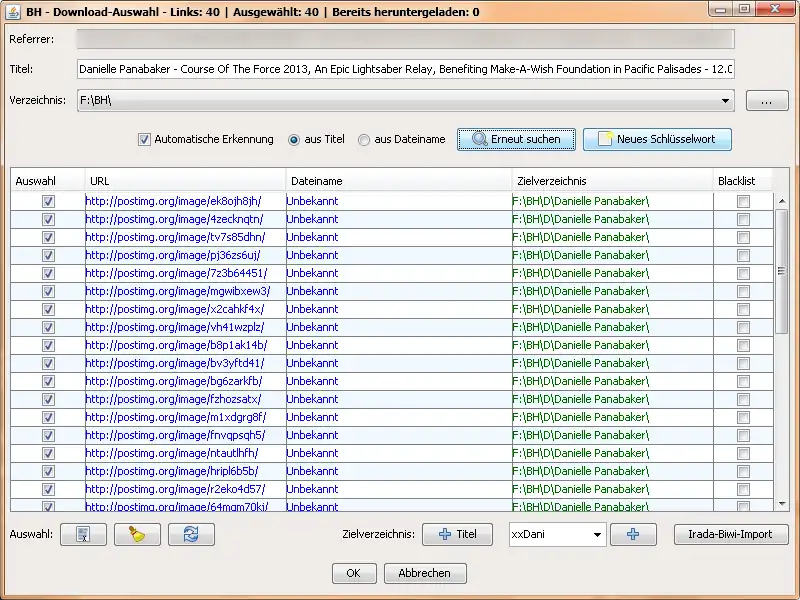Click the Java app icon in the title bar

(x=13, y=11)
